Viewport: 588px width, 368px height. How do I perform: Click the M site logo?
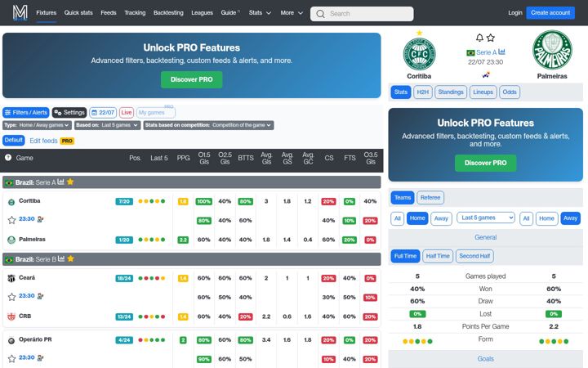coord(20,12)
